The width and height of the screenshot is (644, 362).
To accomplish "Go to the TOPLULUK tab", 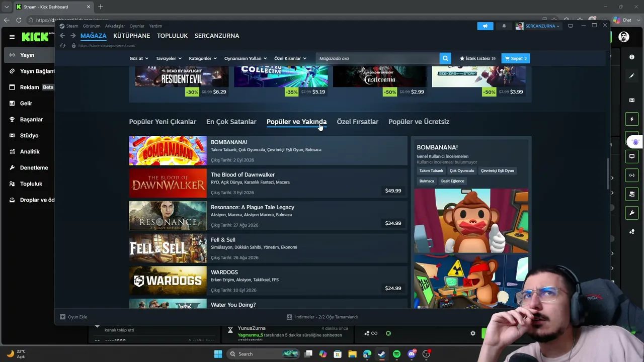I will click(x=172, y=36).
